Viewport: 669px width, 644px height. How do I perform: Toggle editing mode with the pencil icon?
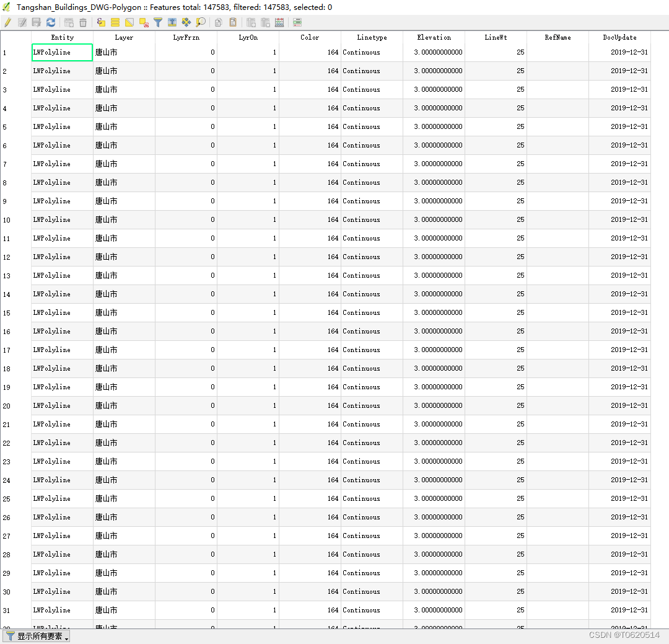[7, 22]
